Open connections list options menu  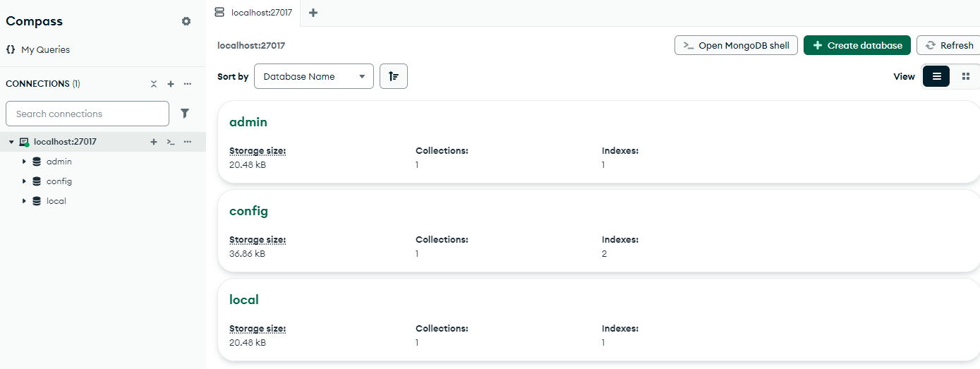coord(188,84)
